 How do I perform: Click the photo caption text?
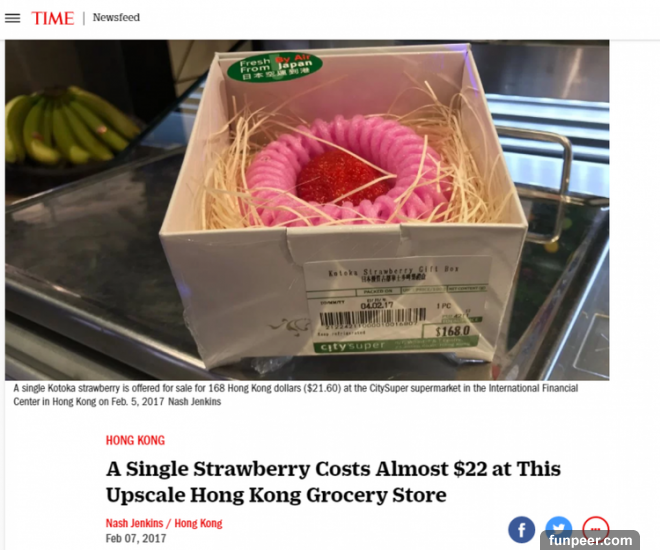[295, 395]
